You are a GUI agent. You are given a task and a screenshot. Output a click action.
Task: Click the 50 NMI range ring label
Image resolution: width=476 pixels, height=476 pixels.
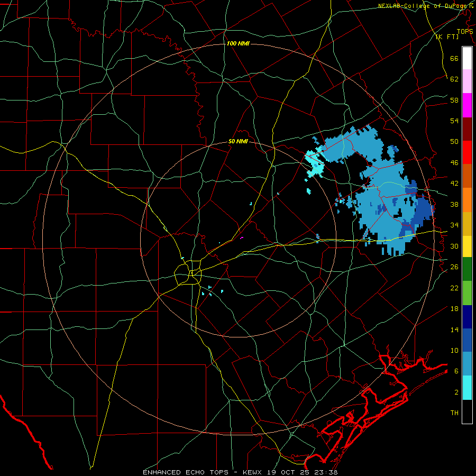238,141
